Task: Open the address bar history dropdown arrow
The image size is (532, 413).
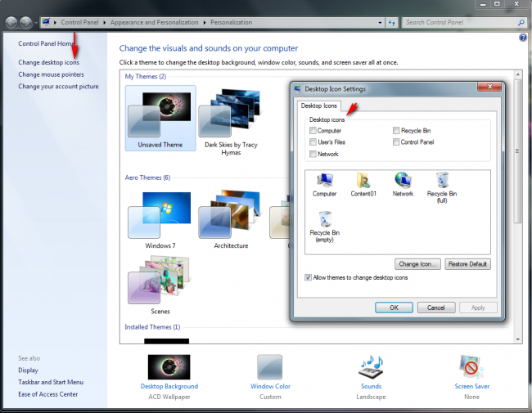Action: point(380,23)
